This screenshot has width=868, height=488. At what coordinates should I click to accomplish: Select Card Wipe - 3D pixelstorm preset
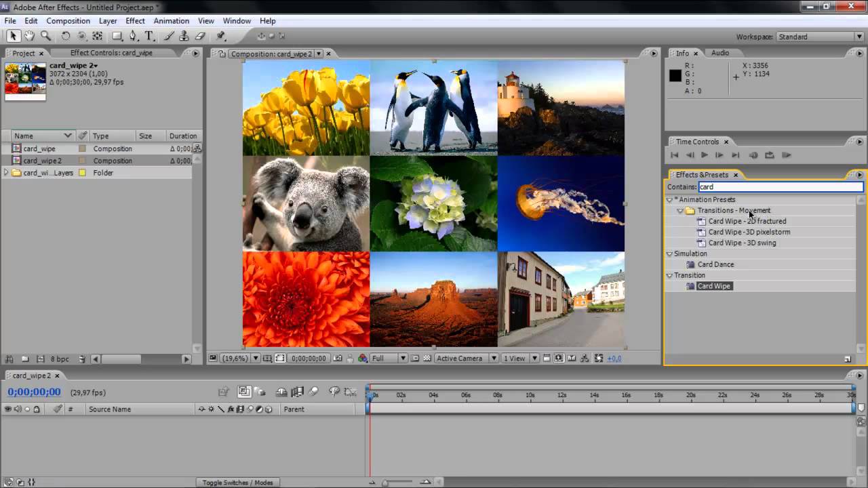point(749,232)
